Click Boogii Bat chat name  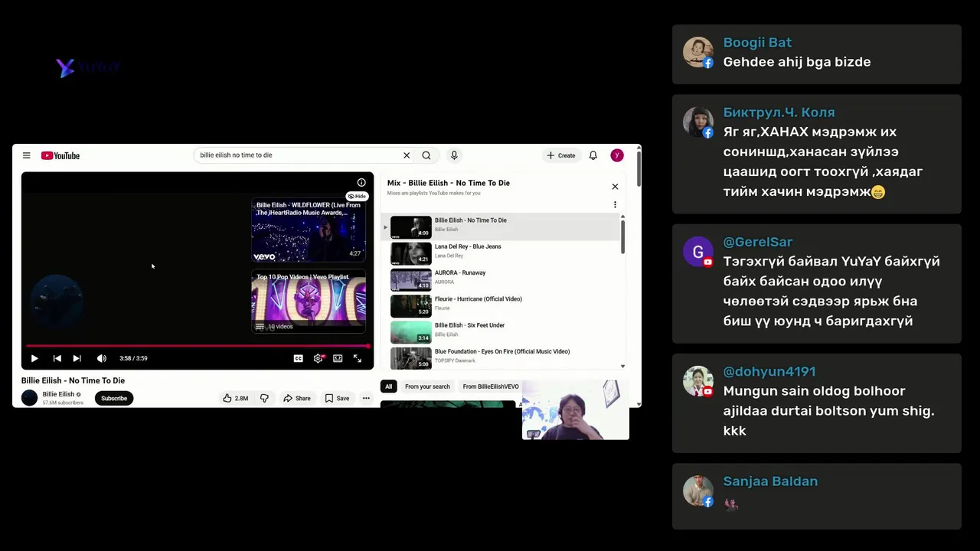(x=757, y=42)
